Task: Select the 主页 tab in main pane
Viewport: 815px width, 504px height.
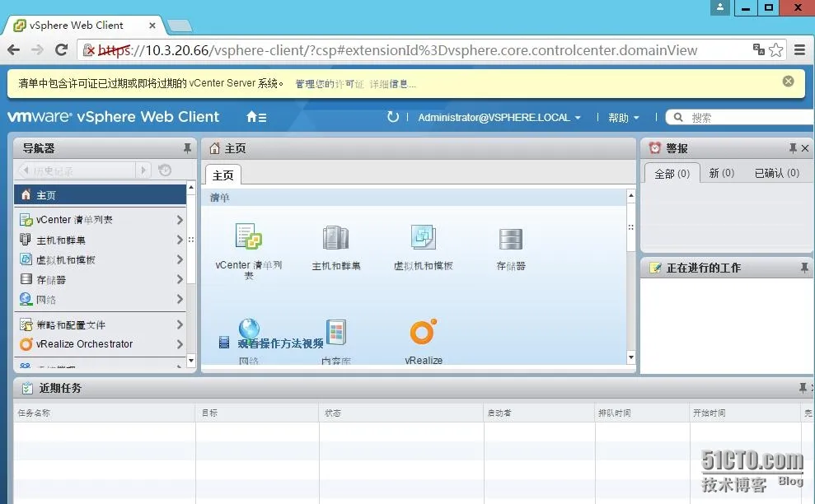Action: pyautogui.click(x=223, y=175)
